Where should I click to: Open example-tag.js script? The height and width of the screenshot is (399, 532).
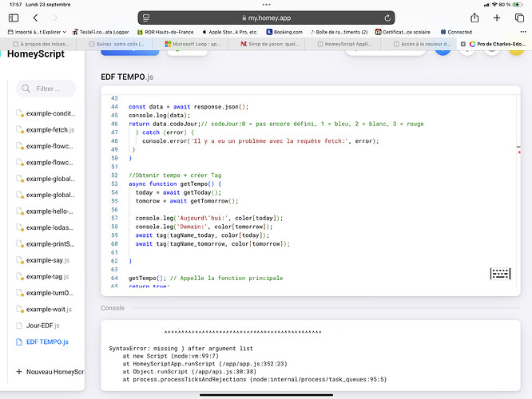point(47,277)
